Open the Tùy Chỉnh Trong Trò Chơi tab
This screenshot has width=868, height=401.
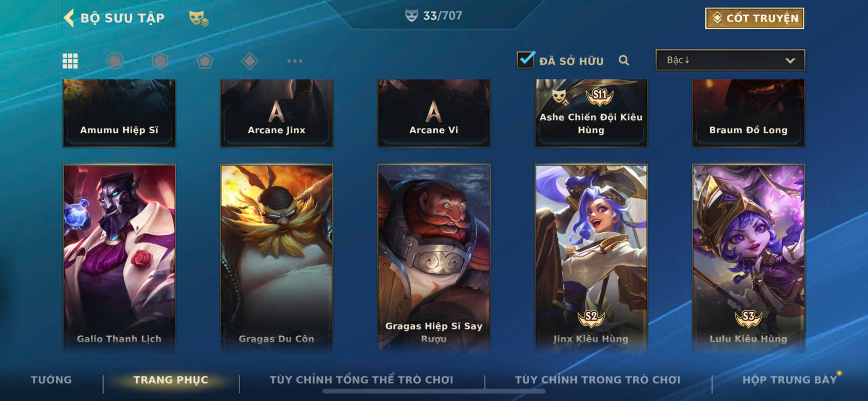pos(597,380)
